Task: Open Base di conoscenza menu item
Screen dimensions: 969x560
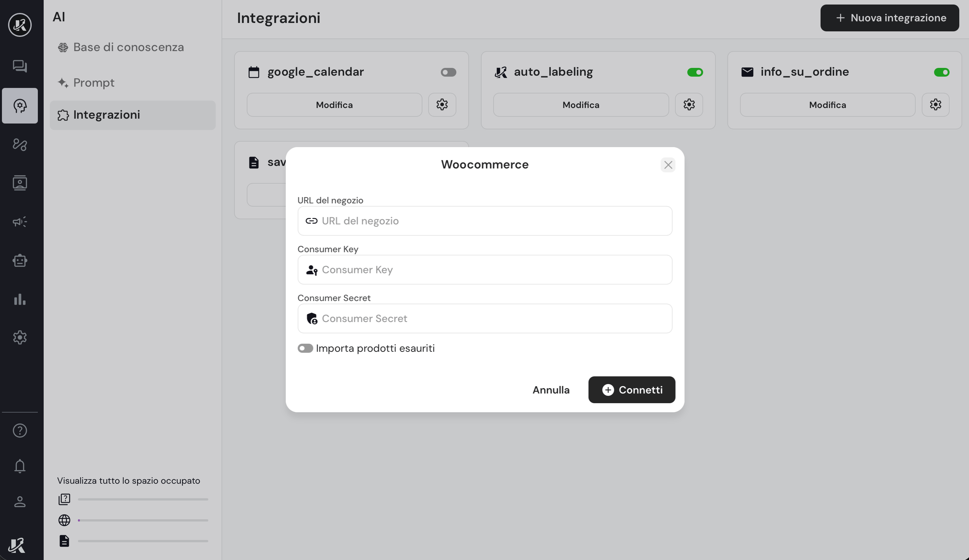Action: click(128, 47)
